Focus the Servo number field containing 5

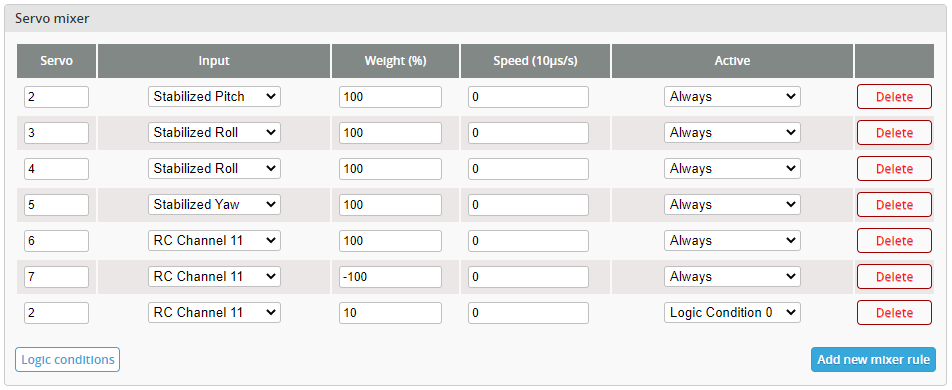tap(56, 205)
